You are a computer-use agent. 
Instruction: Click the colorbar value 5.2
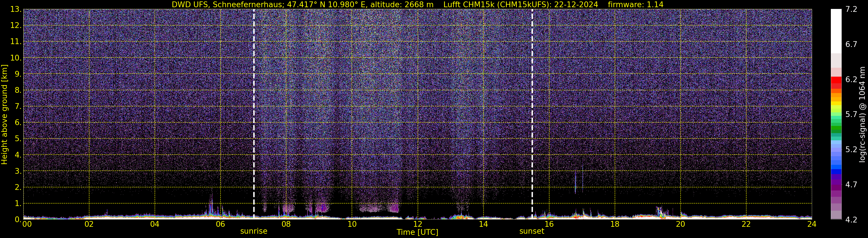[x=851, y=150]
